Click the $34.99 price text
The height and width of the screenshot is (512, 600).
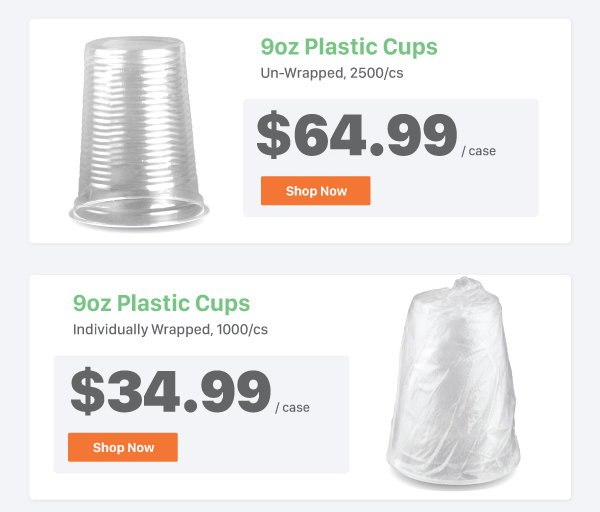click(x=171, y=391)
